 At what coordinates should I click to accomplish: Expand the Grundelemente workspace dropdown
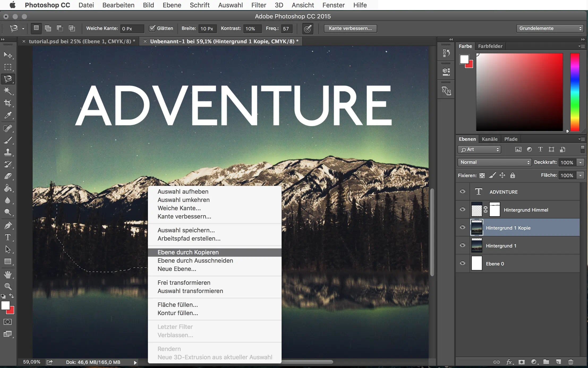point(550,28)
